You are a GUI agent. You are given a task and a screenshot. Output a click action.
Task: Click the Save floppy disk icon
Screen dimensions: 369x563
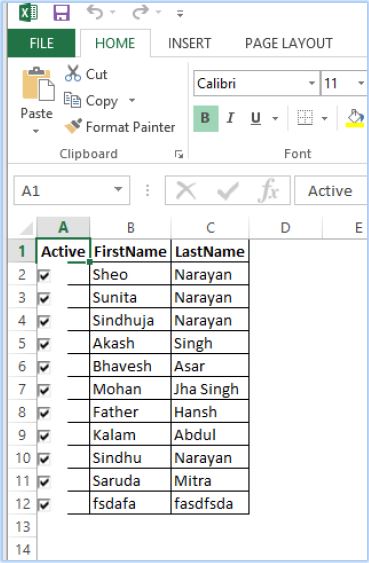click(x=61, y=13)
